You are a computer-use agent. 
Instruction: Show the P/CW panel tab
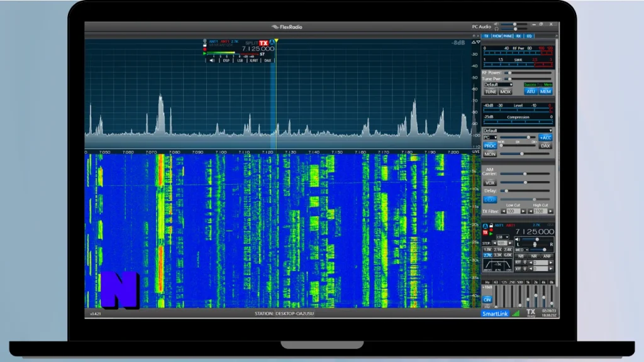click(497, 36)
